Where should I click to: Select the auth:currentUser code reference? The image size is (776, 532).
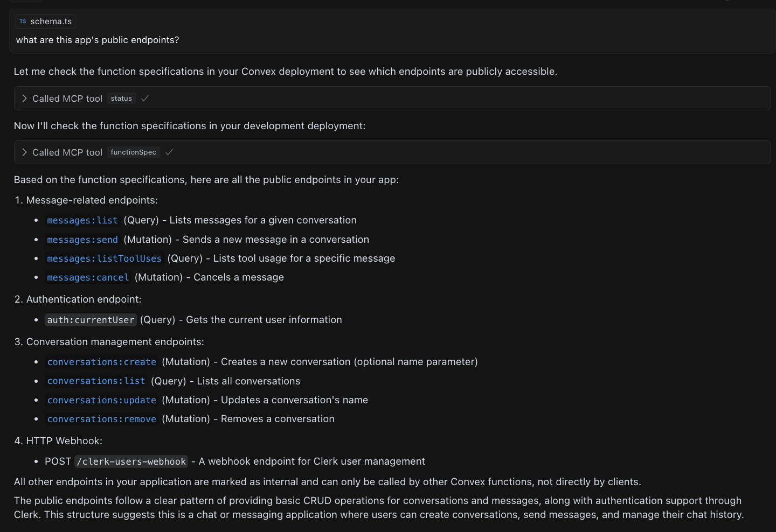coord(91,320)
